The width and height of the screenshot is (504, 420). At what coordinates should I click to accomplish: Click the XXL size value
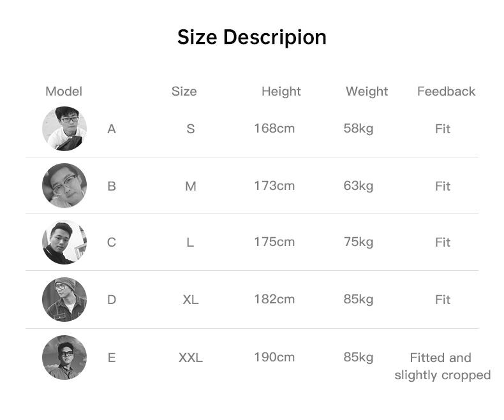[x=191, y=358]
